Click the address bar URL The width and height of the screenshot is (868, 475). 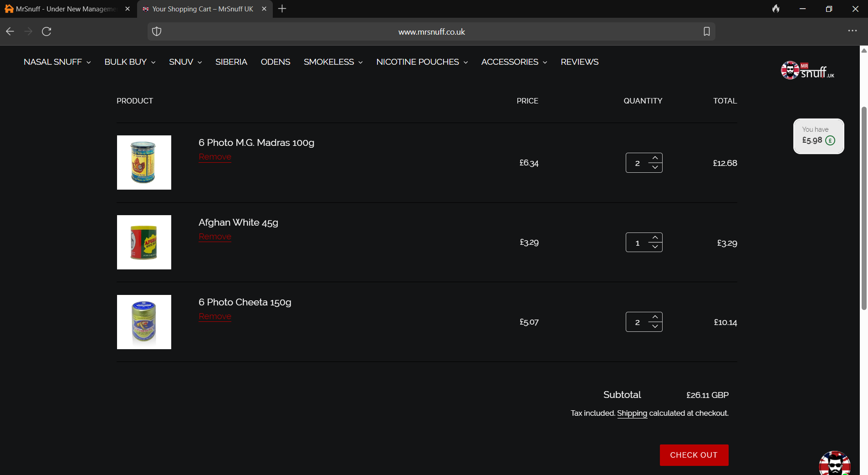click(x=431, y=31)
